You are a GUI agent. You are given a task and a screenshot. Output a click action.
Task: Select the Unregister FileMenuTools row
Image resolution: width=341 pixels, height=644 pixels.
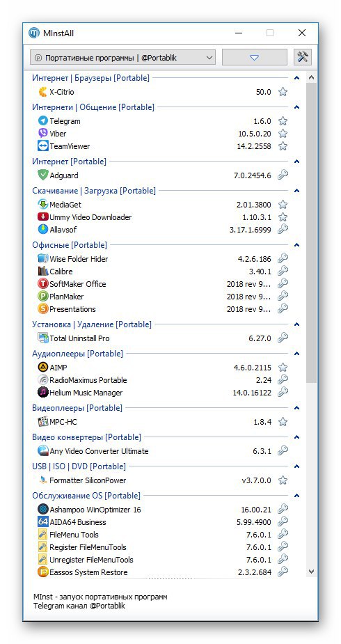click(x=164, y=559)
